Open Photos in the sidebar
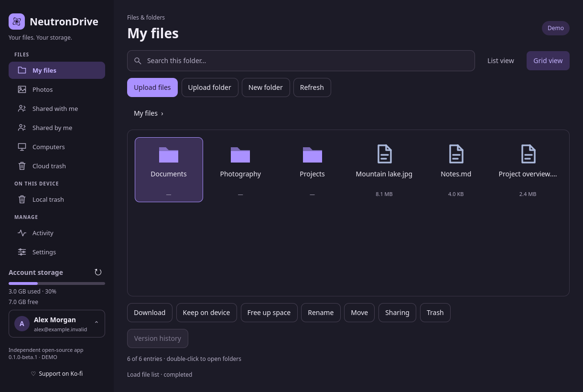The height and width of the screenshot is (392, 583). 57,89
